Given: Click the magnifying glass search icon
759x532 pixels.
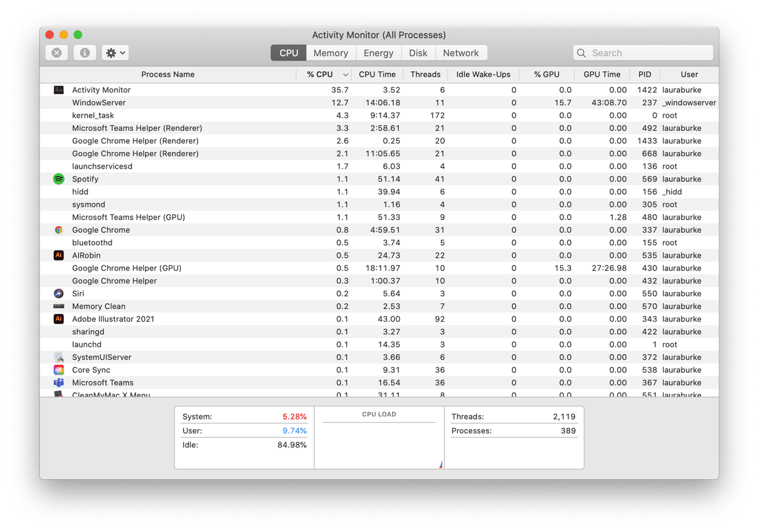Looking at the screenshot, I should (581, 53).
